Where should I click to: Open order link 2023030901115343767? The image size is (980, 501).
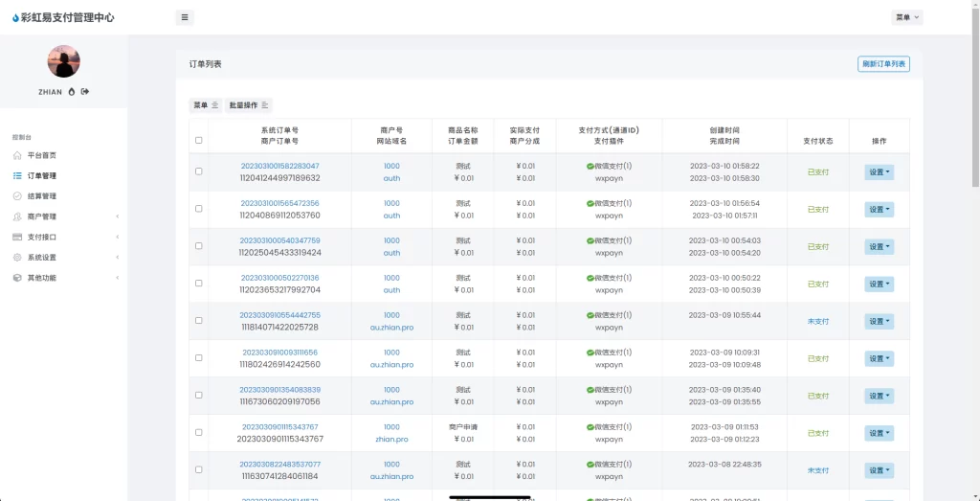[279, 427]
